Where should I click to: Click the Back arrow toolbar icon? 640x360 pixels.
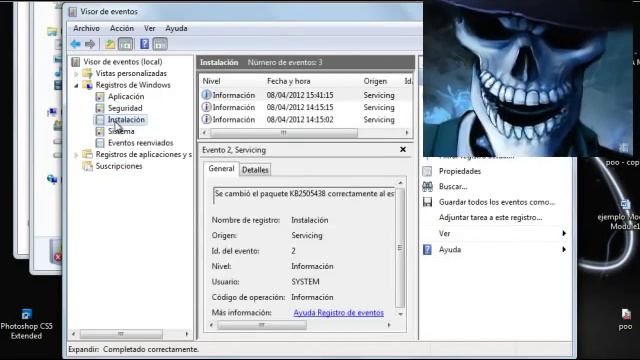point(76,44)
